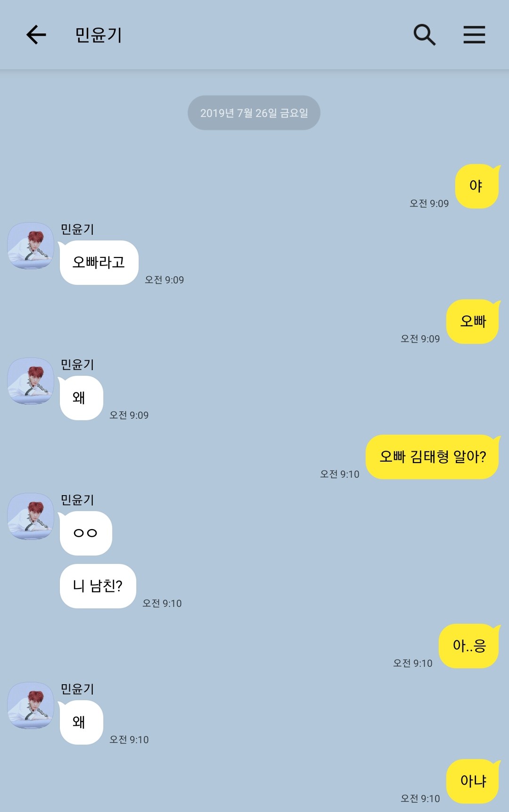Screen dimensions: 509x812
Task: Open profile picture beside last 왜 message
Action: click(x=31, y=705)
